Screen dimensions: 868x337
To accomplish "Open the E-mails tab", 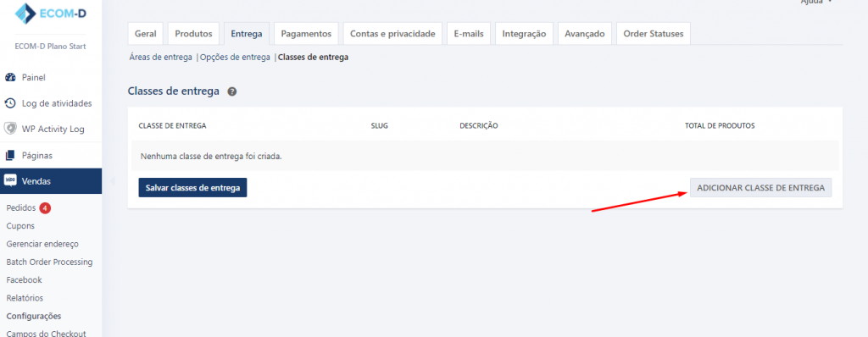I will point(469,34).
